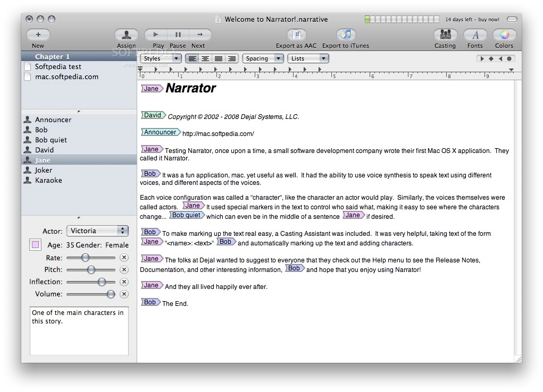Click the trial days progress indicator

[x=402, y=19]
